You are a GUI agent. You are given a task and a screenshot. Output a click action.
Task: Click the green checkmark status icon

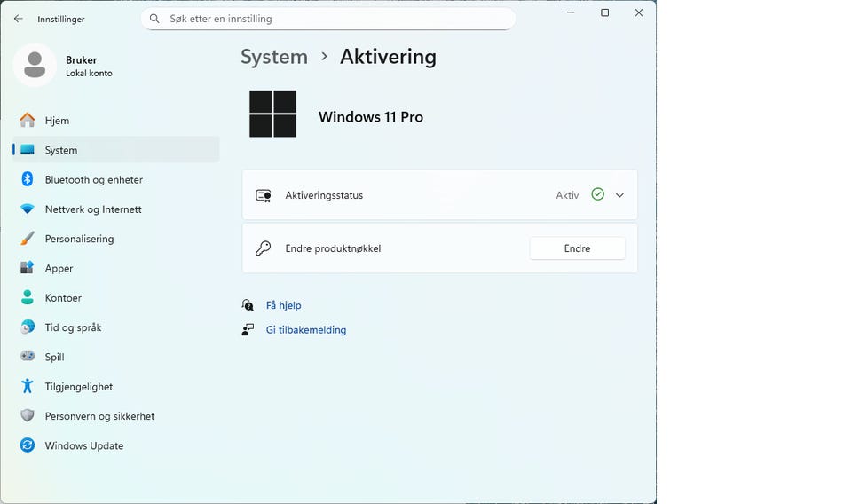click(597, 194)
